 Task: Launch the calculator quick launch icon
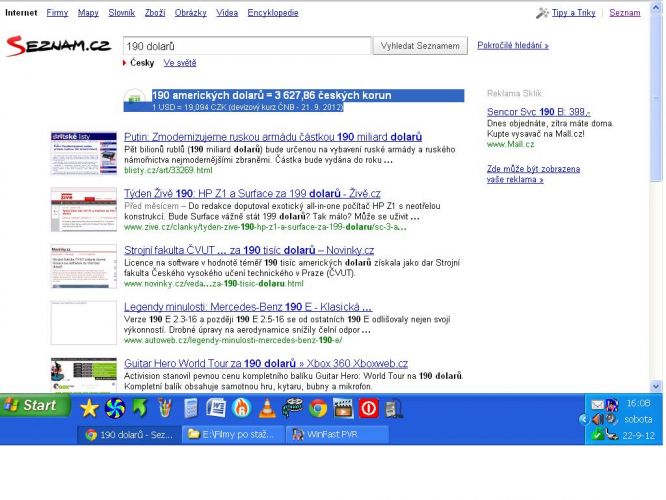click(191, 408)
